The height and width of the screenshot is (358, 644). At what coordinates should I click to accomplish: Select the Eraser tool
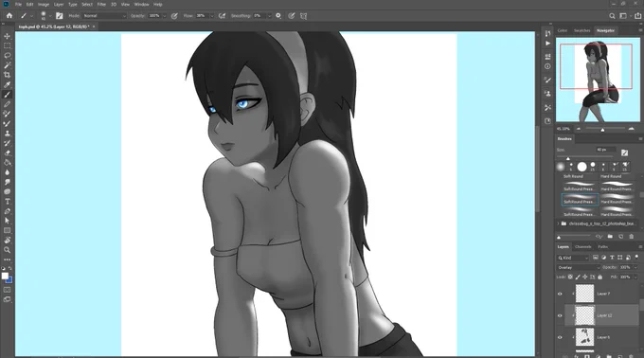click(x=7, y=152)
